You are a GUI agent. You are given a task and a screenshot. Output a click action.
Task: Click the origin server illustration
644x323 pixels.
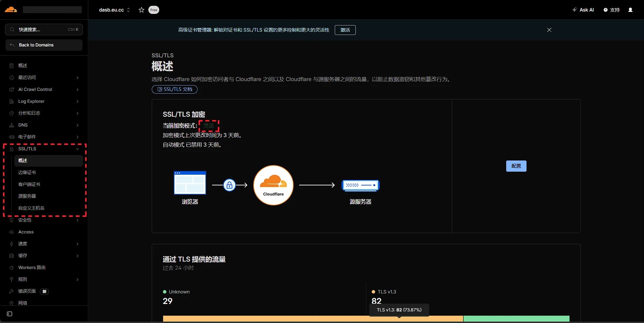pyautogui.click(x=361, y=185)
